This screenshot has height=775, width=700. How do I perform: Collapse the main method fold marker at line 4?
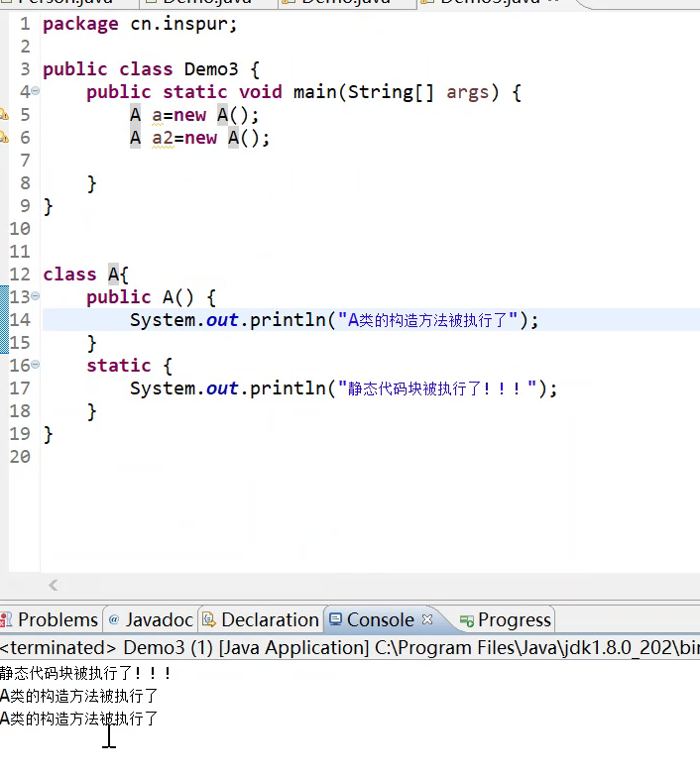(x=35, y=91)
